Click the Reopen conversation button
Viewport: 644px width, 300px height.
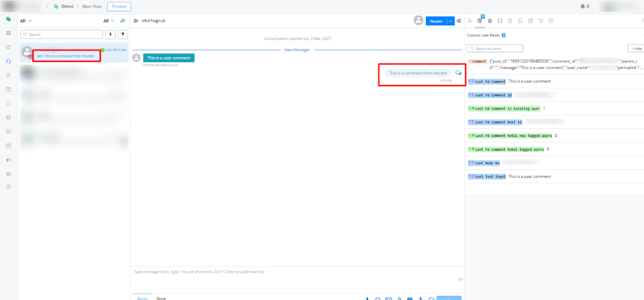[x=436, y=21]
